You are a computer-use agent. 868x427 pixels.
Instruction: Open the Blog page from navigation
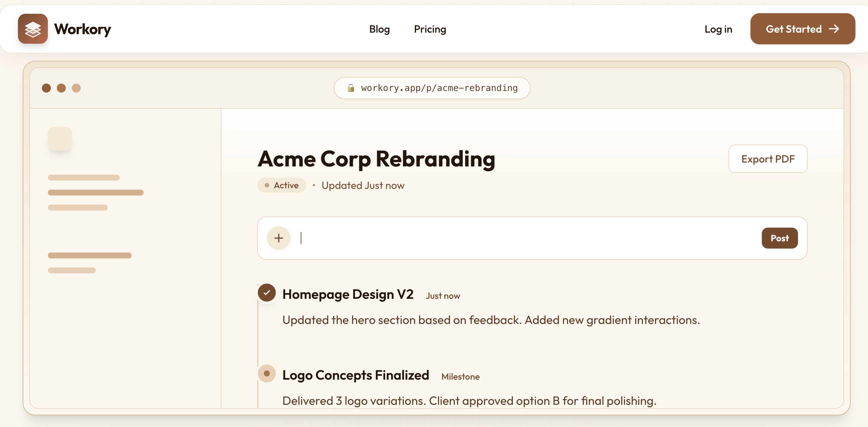click(379, 29)
